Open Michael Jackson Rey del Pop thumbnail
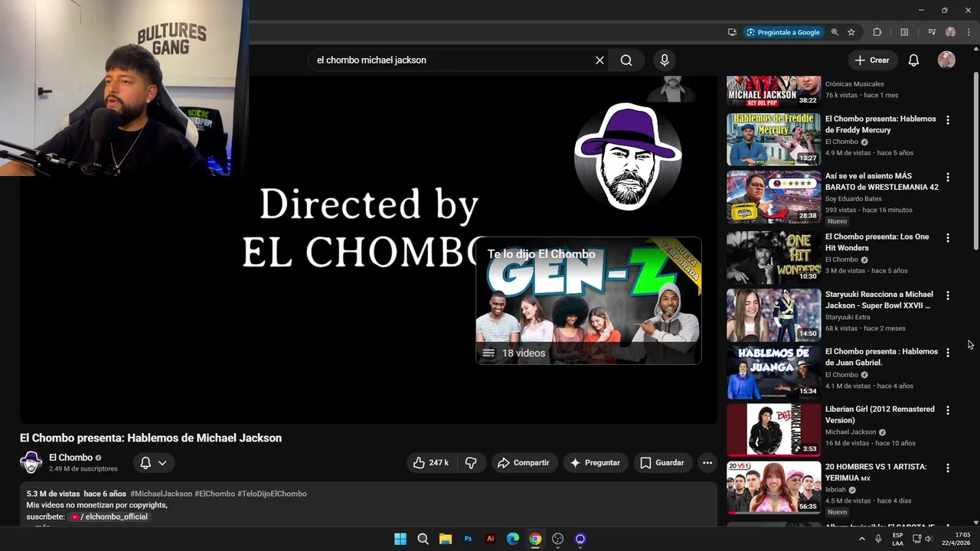The image size is (980, 551). [773, 91]
